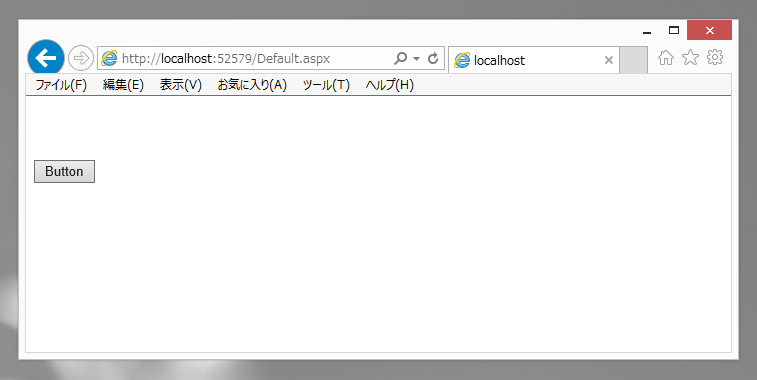757x380 pixels.
Task: Close the localhost tab
Action: (609, 60)
